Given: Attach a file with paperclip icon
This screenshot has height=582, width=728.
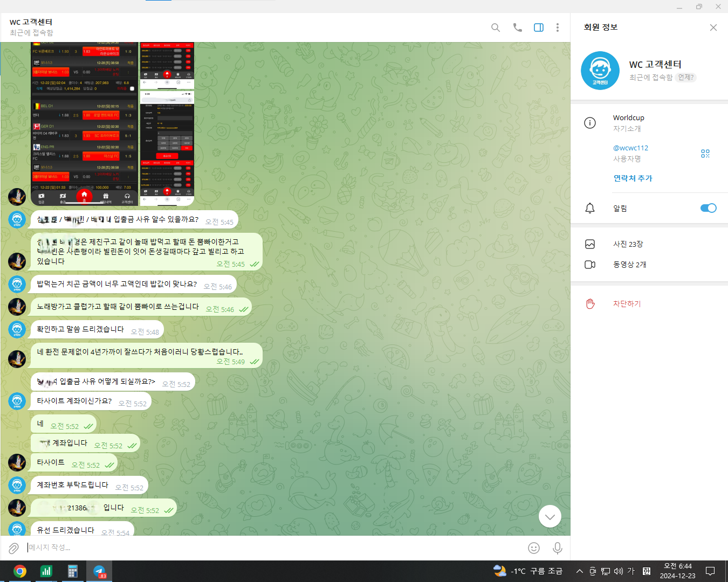Looking at the screenshot, I should (x=13, y=548).
